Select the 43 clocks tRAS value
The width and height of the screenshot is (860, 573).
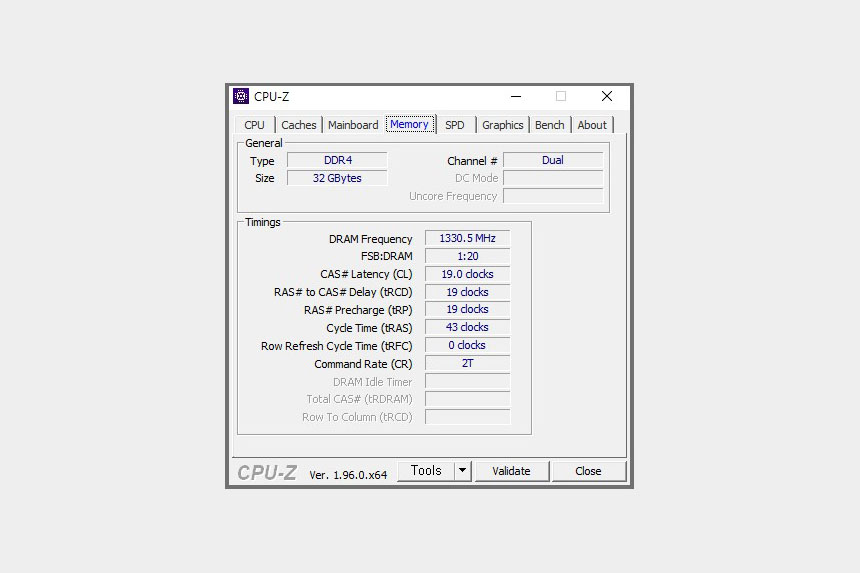467,327
